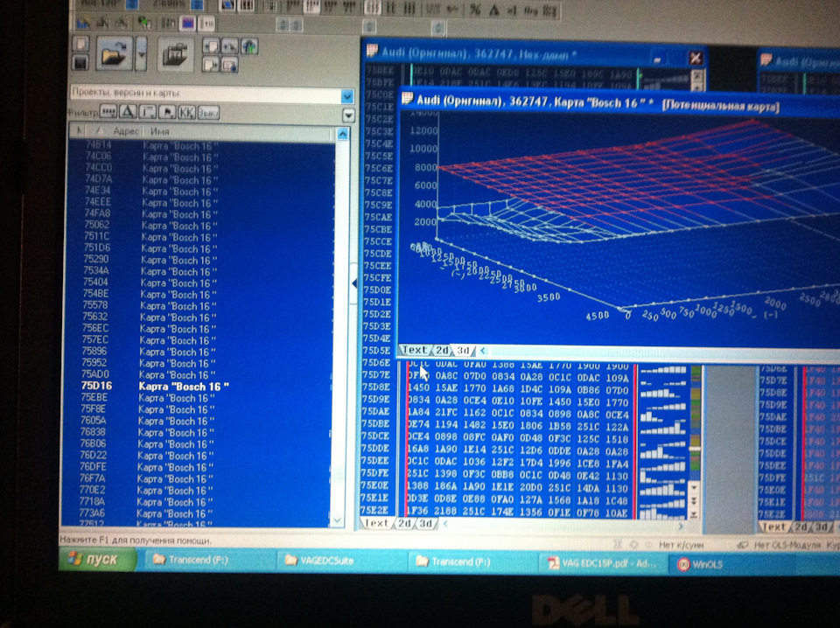
Task: Click the small dark square icon beside folder button
Action: click(x=80, y=63)
